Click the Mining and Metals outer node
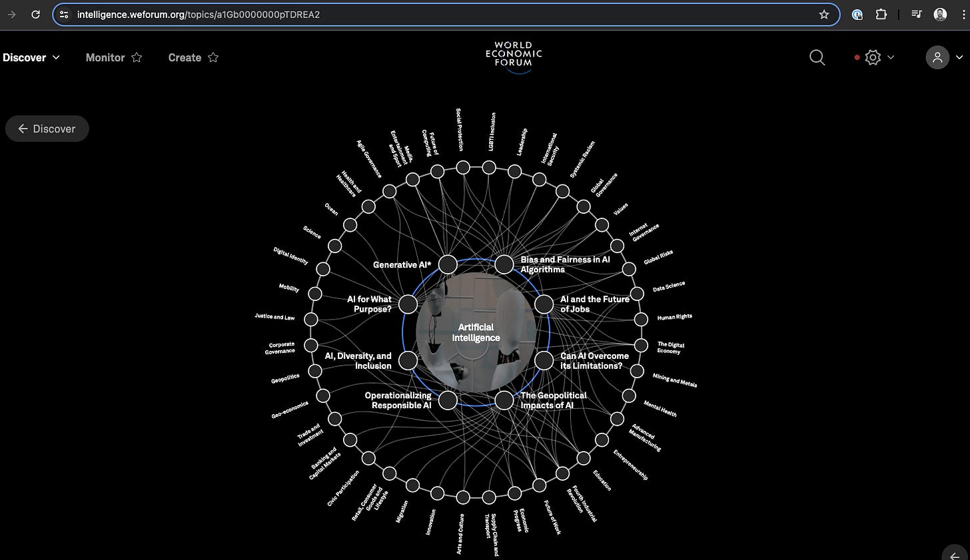The height and width of the screenshot is (560, 970). point(637,371)
